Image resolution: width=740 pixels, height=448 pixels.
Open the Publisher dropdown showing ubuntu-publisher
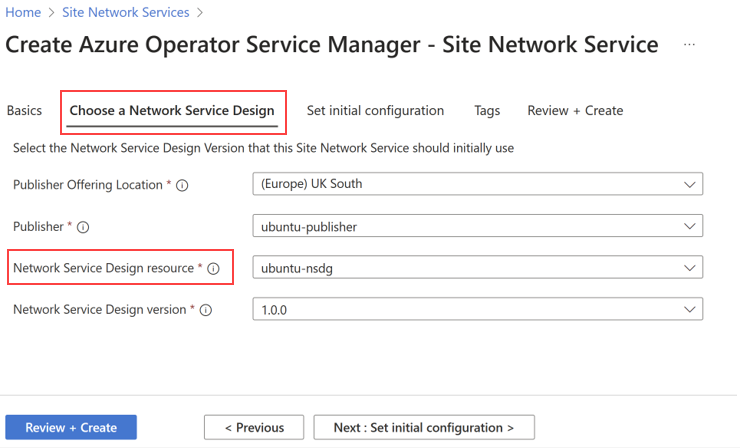pyautogui.click(x=477, y=226)
